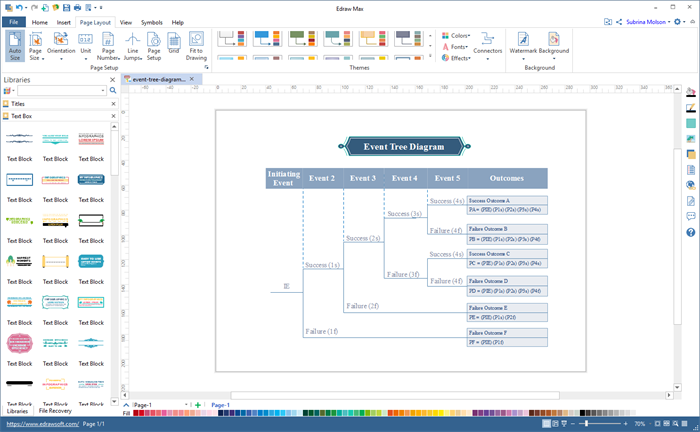Click the zoom out minus button
700x432 pixels.
[573, 424]
